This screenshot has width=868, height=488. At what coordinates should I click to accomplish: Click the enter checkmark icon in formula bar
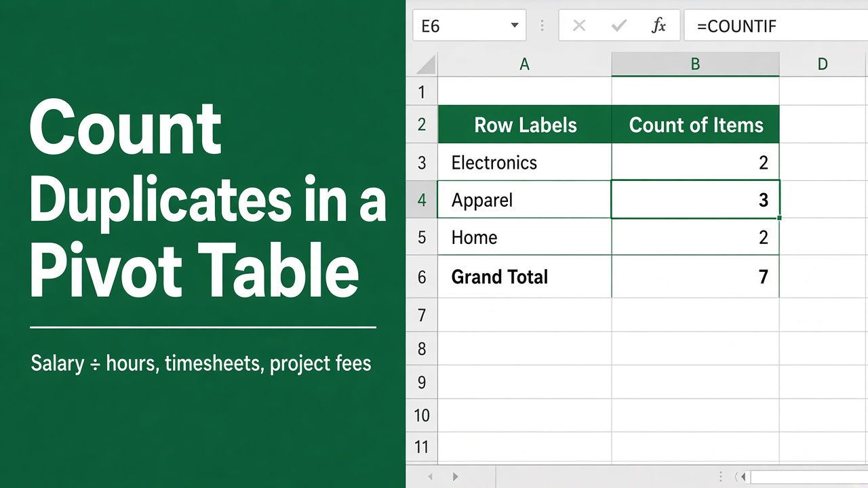click(618, 26)
